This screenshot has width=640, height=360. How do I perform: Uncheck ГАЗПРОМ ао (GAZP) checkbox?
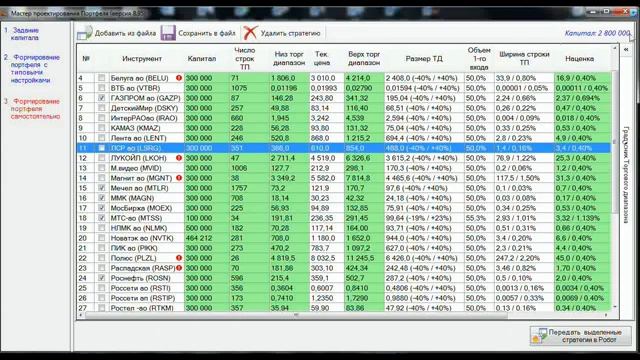[x=102, y=98]
